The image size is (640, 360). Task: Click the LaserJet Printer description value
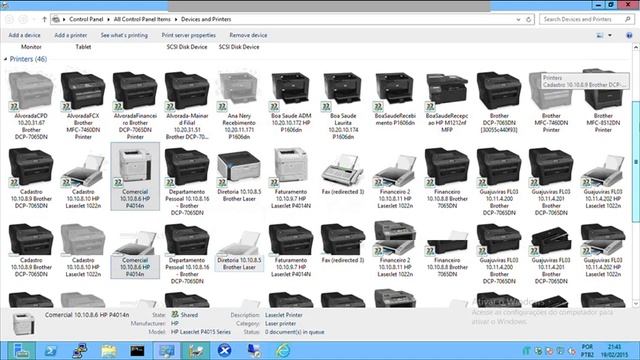[284, 315]
